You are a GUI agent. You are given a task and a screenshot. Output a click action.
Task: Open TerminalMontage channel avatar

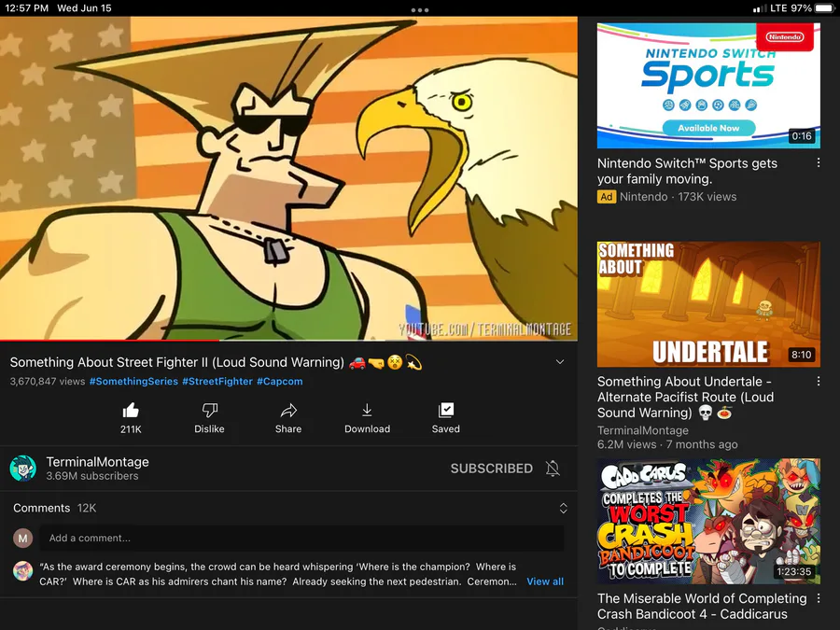(23, 469)
